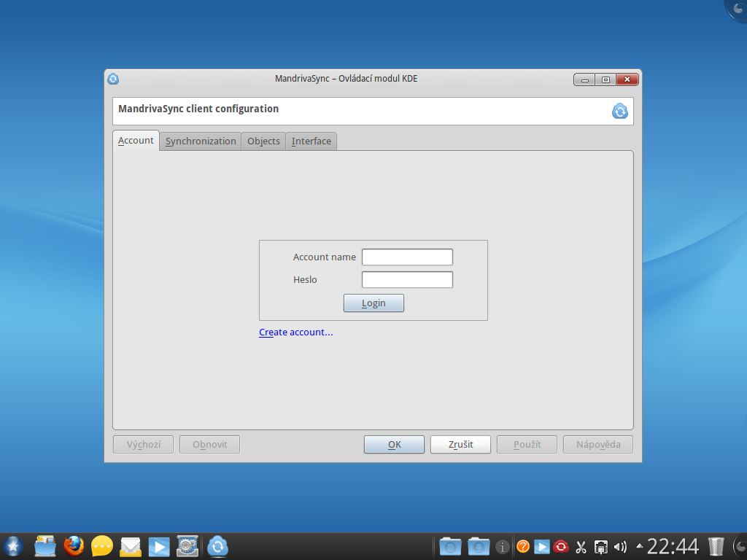Switch to the Synchronization tab
The width and height of the screenshot is (747, 560).
[x=201, y=141]
